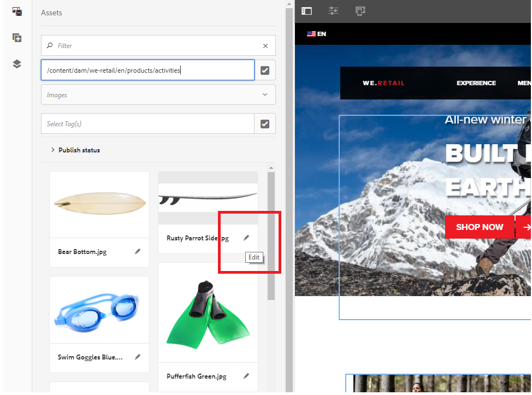Screen dimensions: 532x395
Task: Click the WE.RETAIL logo link
Action: (383, 83)
